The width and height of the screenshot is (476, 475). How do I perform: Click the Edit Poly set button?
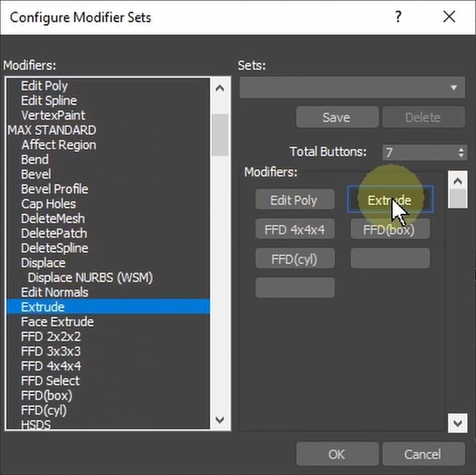[295, 200]
